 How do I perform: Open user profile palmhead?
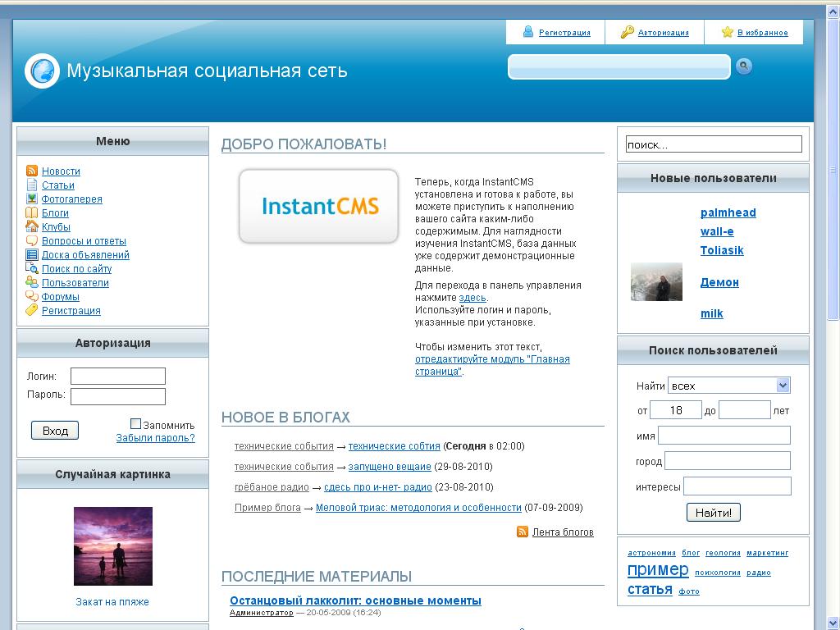point(728,212)
